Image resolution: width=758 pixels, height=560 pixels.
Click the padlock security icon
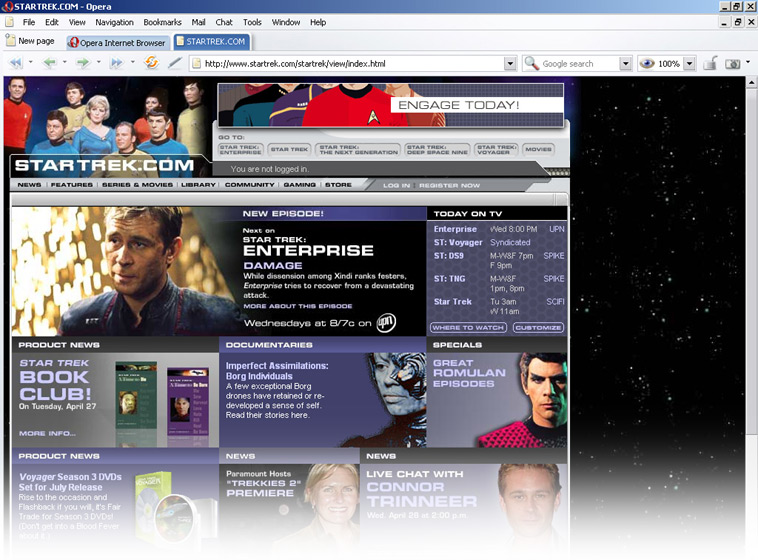710,63
